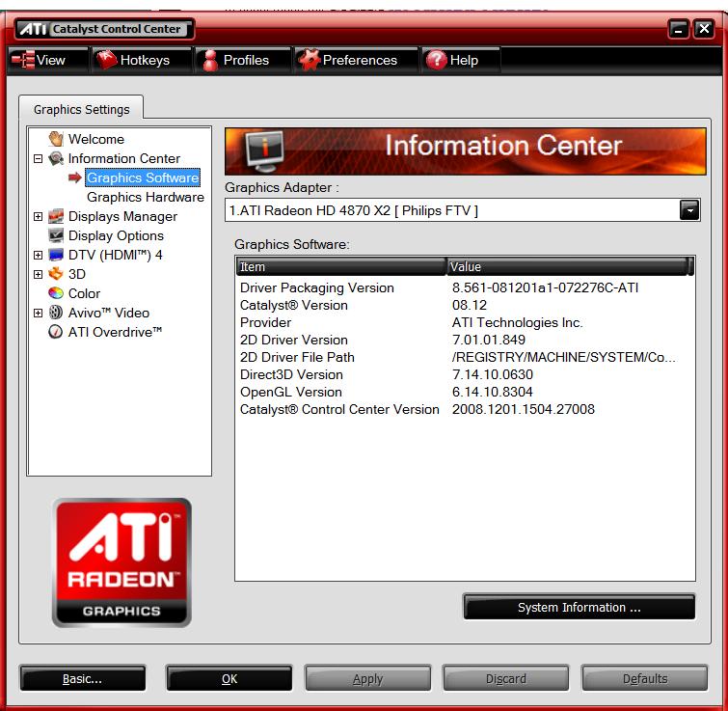Viewport: 728px width, 711px height.
Task: Select Graphics Software tree item
Action: point(143,178)
